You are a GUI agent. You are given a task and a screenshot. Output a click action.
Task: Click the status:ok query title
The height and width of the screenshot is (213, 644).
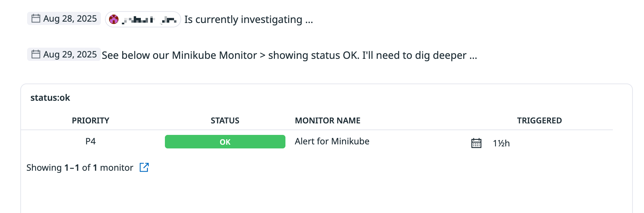click(50, 98)
